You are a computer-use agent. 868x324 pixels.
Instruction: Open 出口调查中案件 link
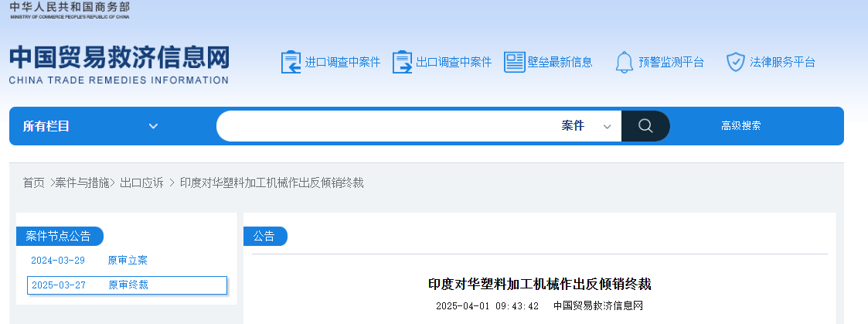(x=454, y=62)
